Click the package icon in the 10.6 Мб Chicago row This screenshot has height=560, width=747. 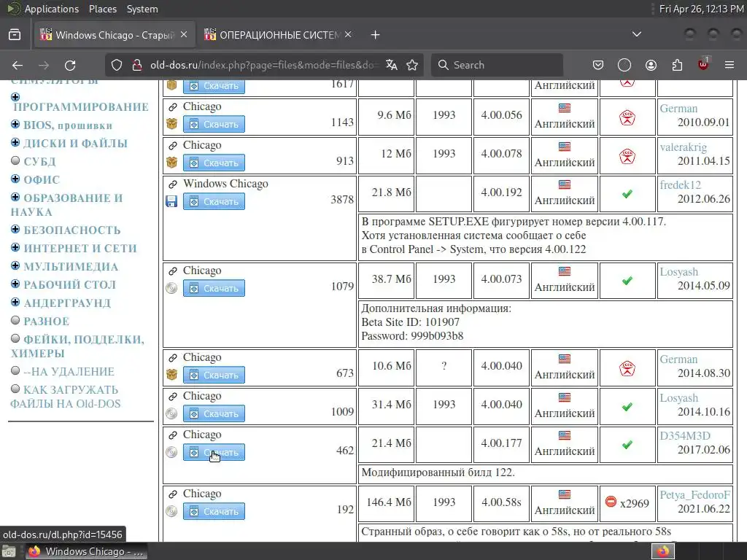pos(171,375)
